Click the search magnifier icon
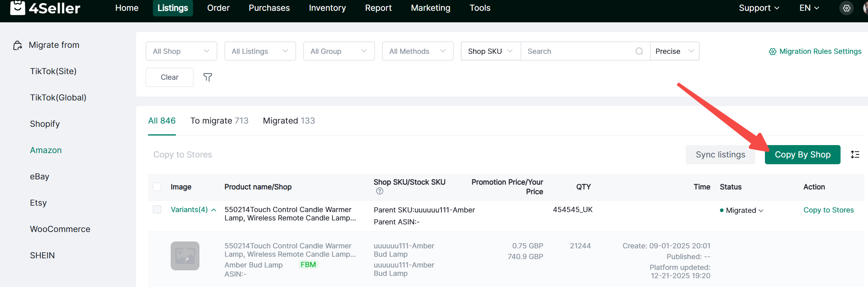This screenshot has height=287, width=868. pyautogui.click(x=639, y=51)
